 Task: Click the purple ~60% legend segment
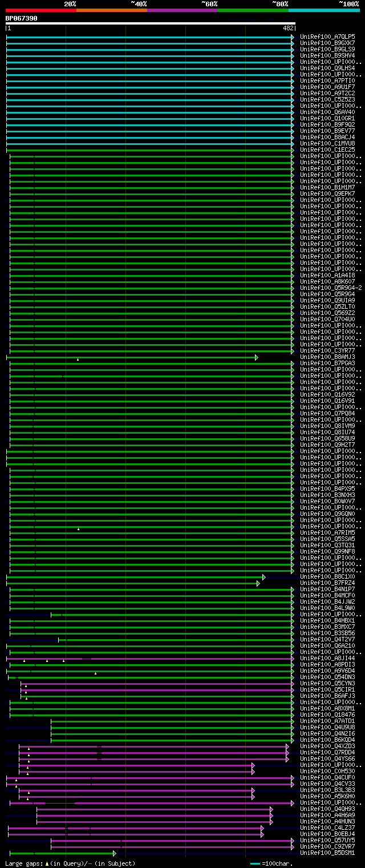[182, 10]
